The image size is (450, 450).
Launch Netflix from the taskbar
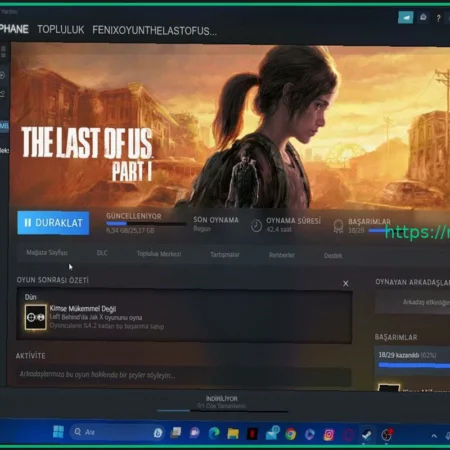coord(252,434)
